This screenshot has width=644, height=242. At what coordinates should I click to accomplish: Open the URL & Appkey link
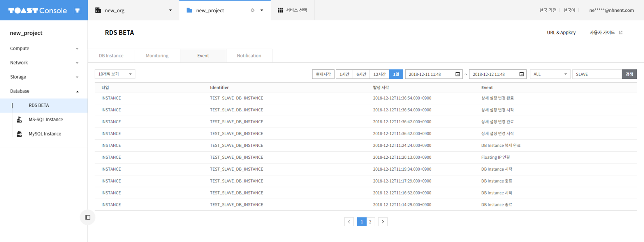click(561, 32)
